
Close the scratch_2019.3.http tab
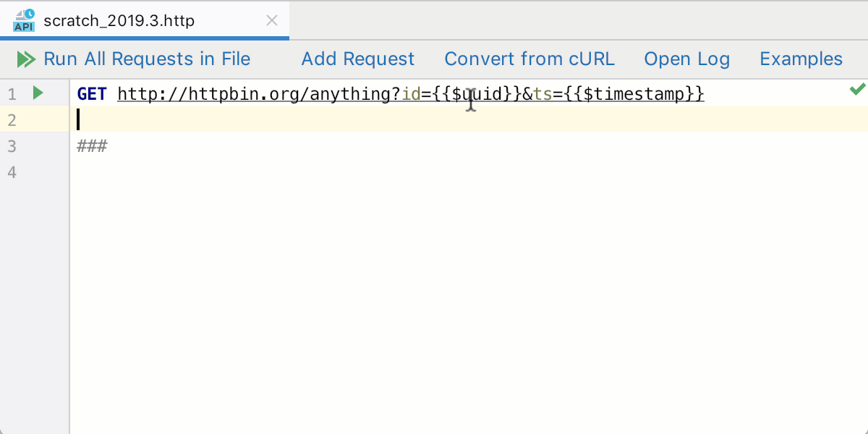(271, 20)
